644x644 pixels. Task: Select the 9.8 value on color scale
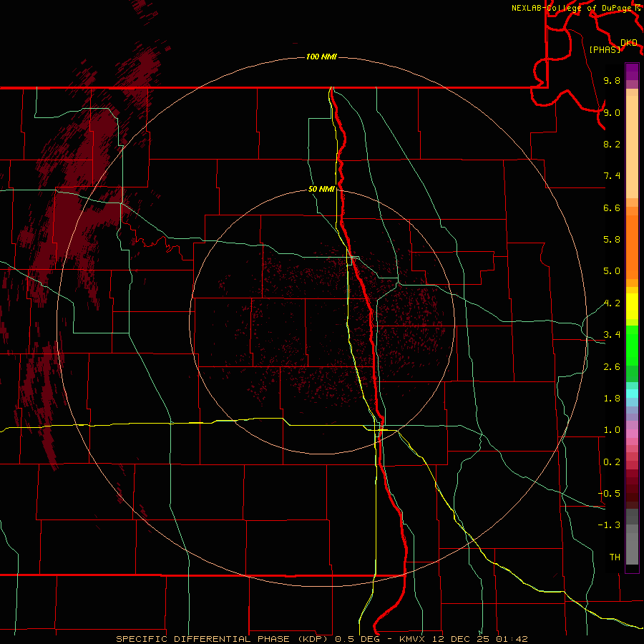click(612, 80)
